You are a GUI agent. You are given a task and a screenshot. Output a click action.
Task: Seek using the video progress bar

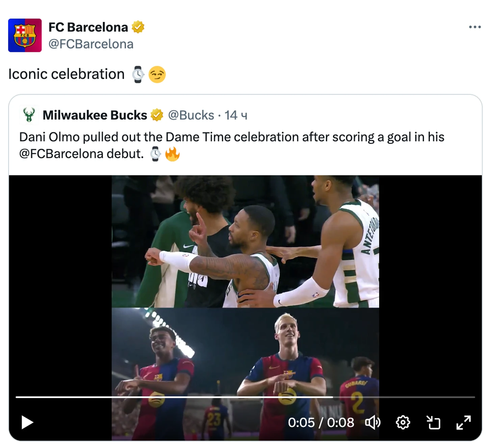pyautogui.click(x=245, y=397)
